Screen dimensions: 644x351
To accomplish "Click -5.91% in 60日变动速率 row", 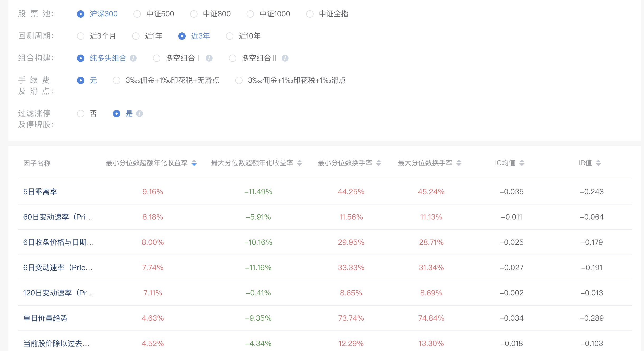I will (258, 217).
